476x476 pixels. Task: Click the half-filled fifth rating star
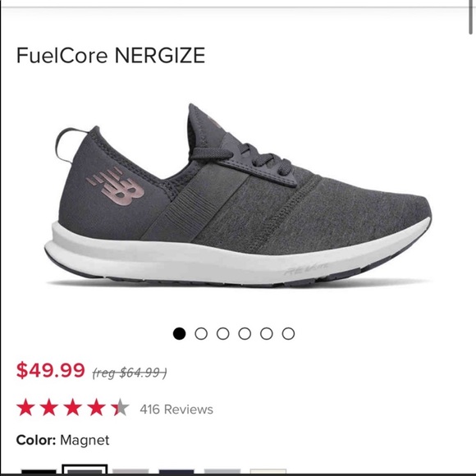(x=120, y=407)
